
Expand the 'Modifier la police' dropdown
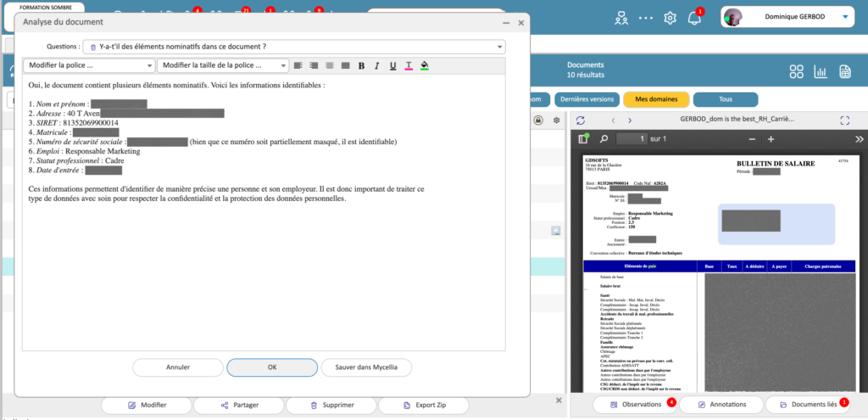click(x=89, y=65)
